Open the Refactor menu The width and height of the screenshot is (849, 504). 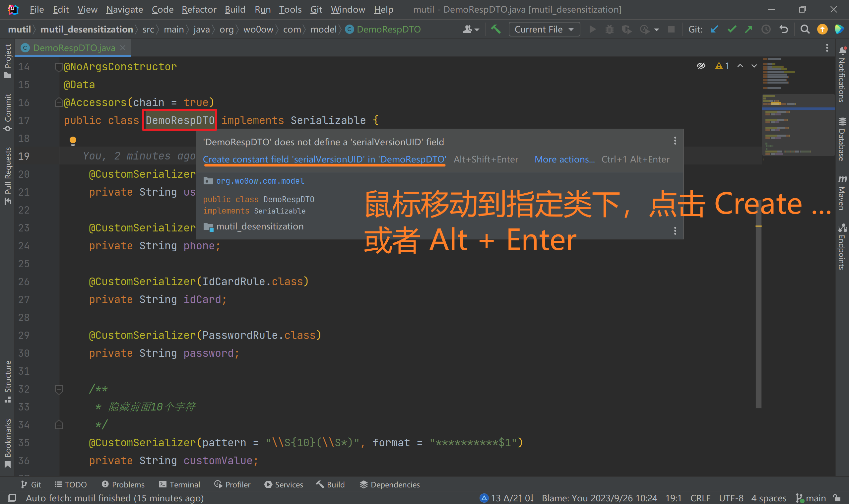click(x=199, y=10)
